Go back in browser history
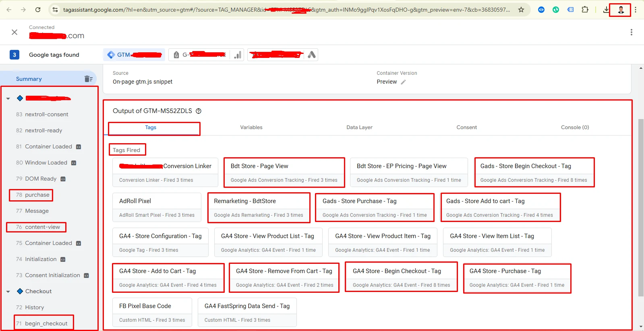The width and height of the screenshot is (644, 331). tap(9, 10)
